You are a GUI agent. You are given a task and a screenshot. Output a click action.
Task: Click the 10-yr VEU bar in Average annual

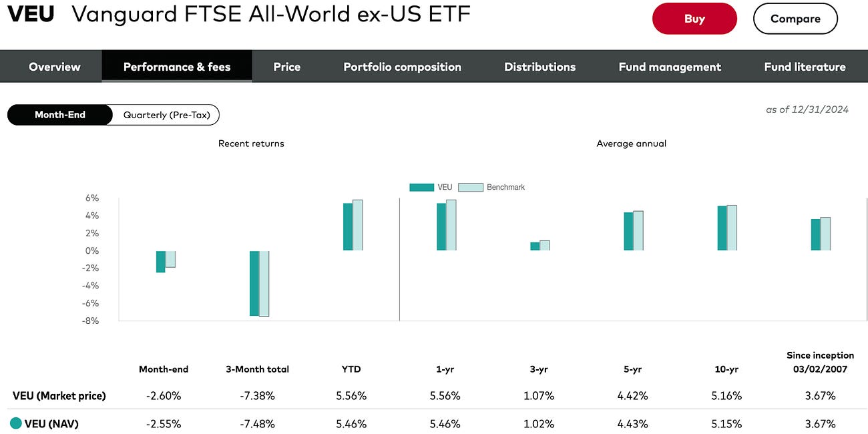[x=723, y=227]
